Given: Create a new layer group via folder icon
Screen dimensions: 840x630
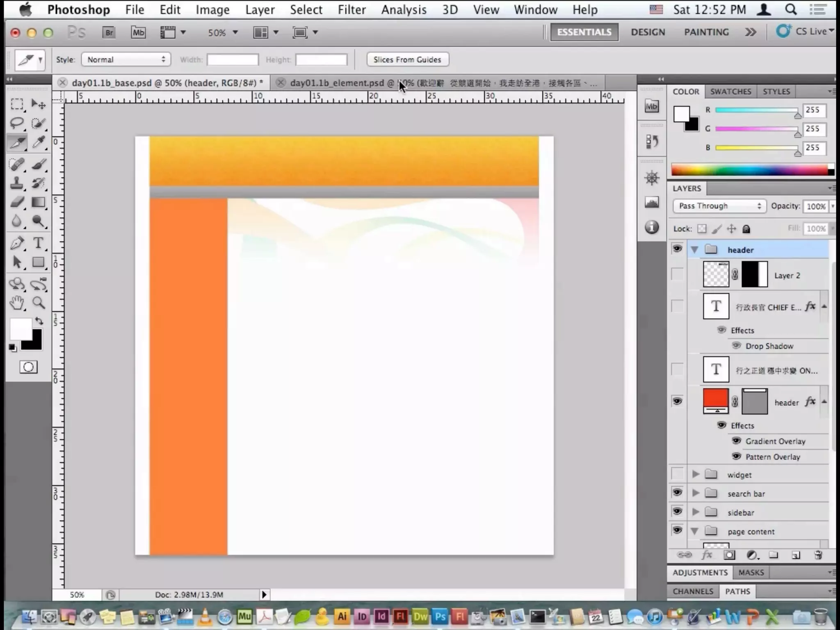Looking at the screenshot, I should click(x=774, y=555).
